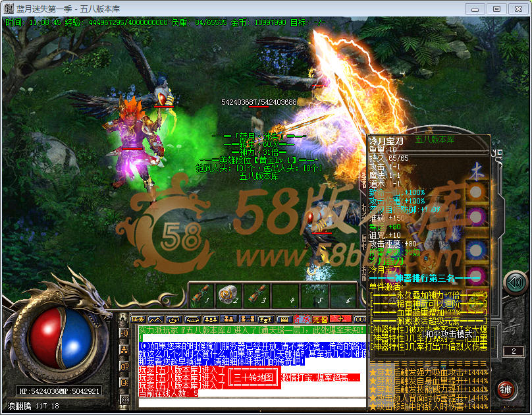Click the second chat channel filter icon
The height and width of the screenshot is (415, 532).
(x=123, y=350)
